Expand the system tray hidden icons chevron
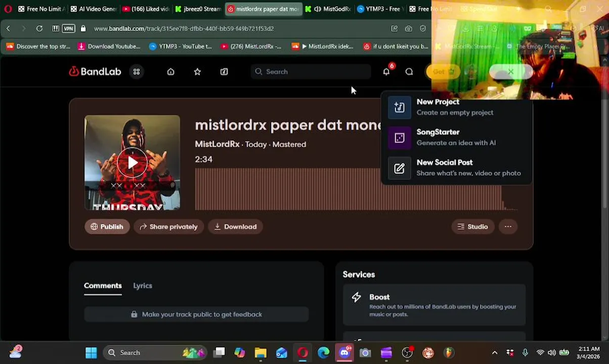 click(495, 353)
